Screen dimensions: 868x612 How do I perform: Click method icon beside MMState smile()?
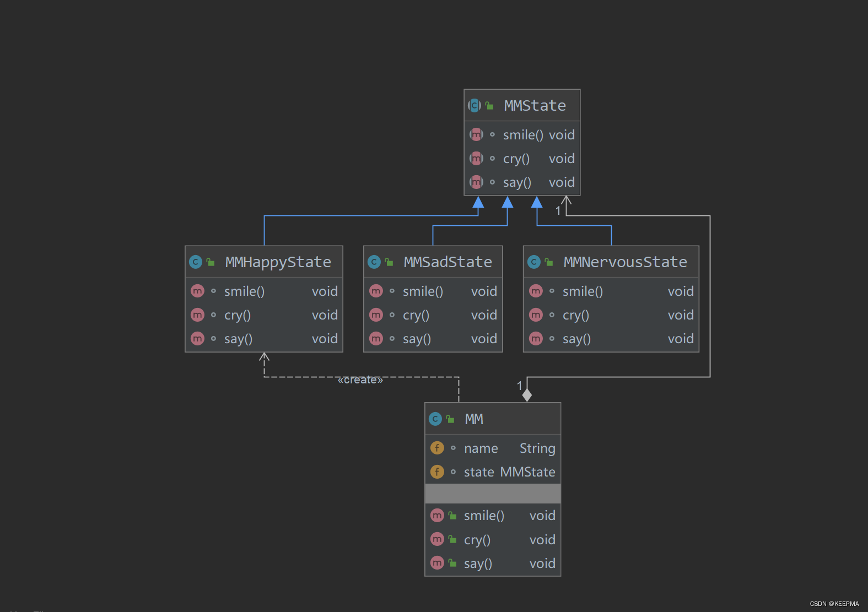[x=476, y=134]
